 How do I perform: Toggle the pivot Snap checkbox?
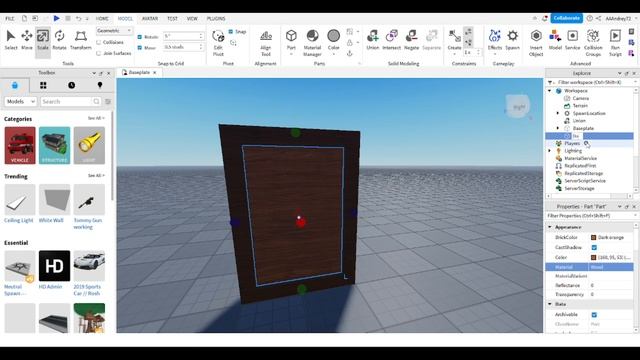pyautogui.click(x=231, y=31)
